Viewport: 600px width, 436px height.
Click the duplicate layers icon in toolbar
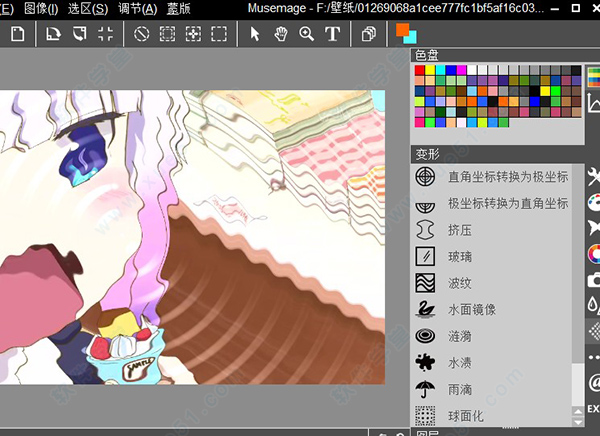(369, 34)
